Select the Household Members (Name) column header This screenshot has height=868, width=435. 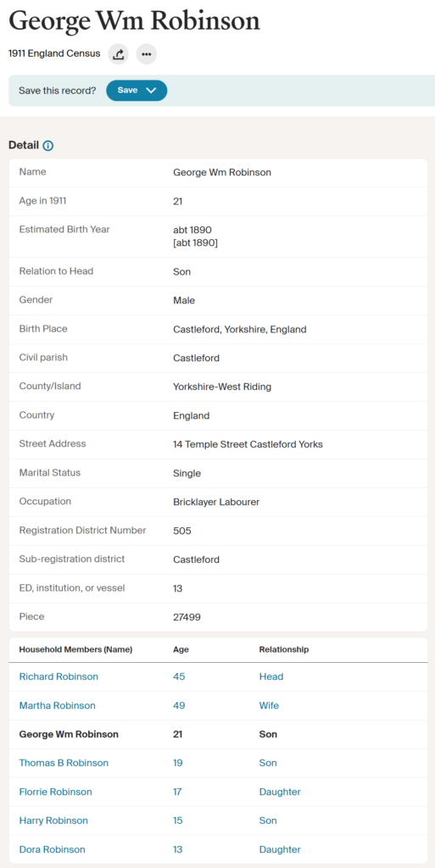tap(75, 649)
